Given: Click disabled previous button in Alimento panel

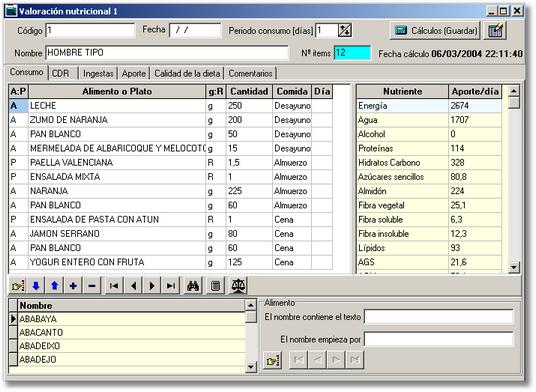Looking at the screenshot, I should [x=317, y=360].
